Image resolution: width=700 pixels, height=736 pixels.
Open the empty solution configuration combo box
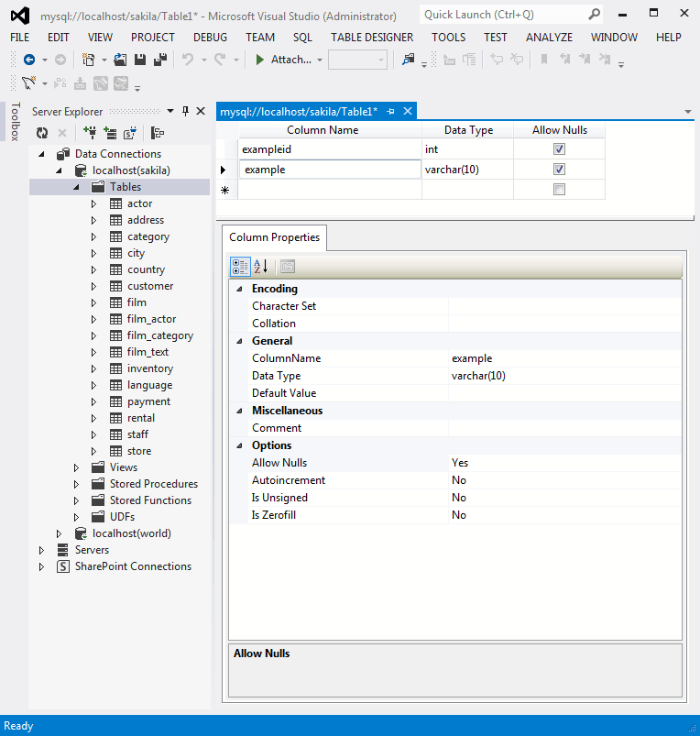[x=357, y=60]
